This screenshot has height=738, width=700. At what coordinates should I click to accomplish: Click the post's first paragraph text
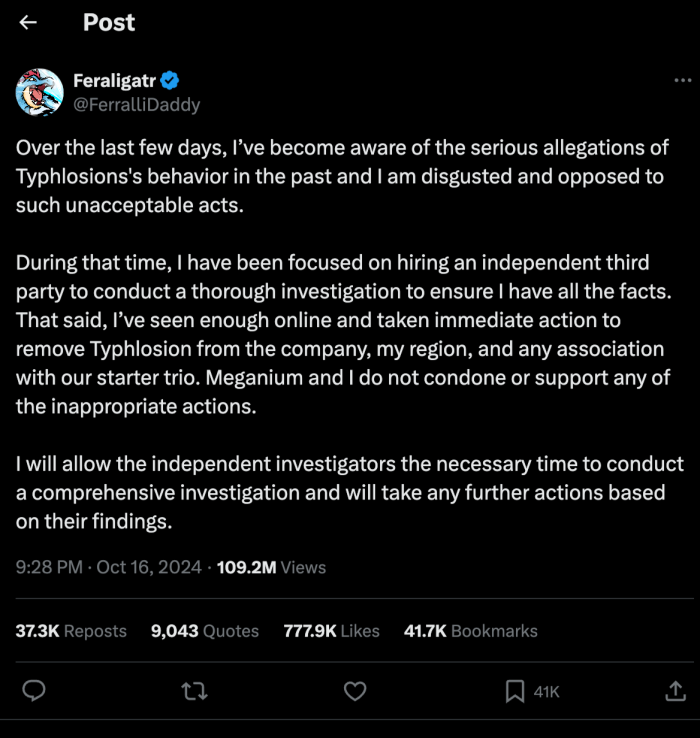(x=340, y=177)
